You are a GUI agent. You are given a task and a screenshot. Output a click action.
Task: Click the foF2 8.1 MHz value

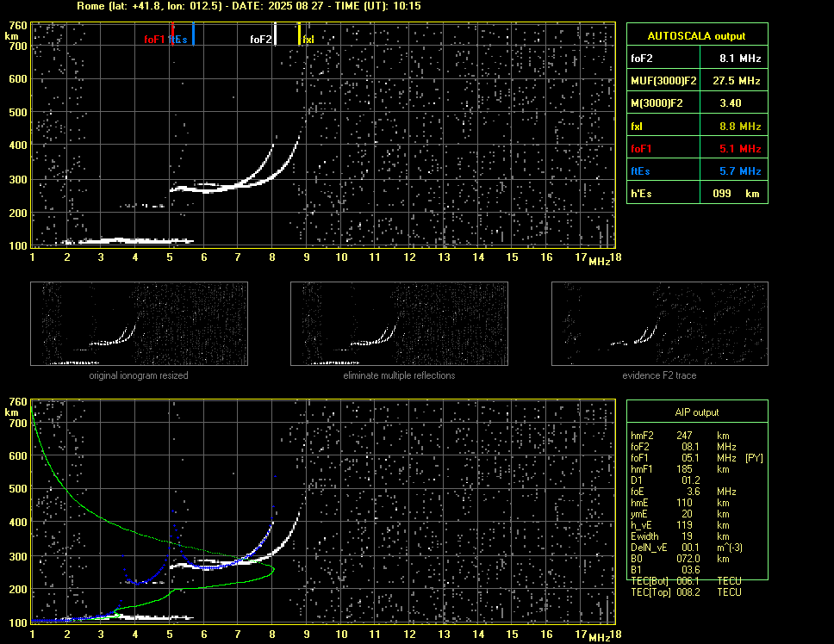pos(740,59)
